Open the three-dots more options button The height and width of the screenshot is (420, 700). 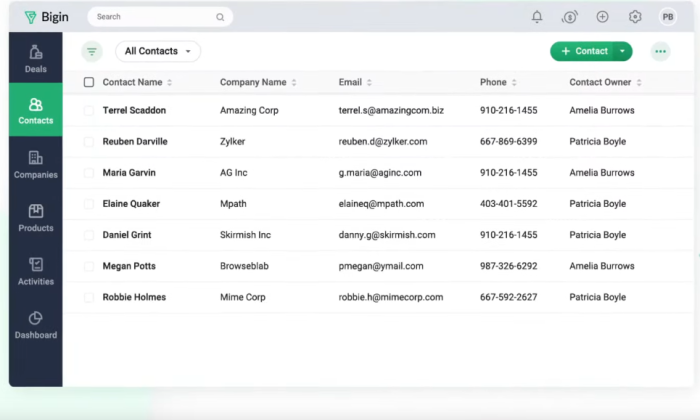pos(660,51)
